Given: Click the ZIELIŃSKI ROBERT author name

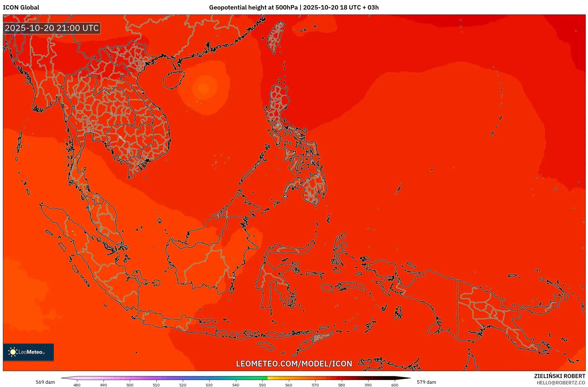Looking at the screenshot, I should pos(559,376).
